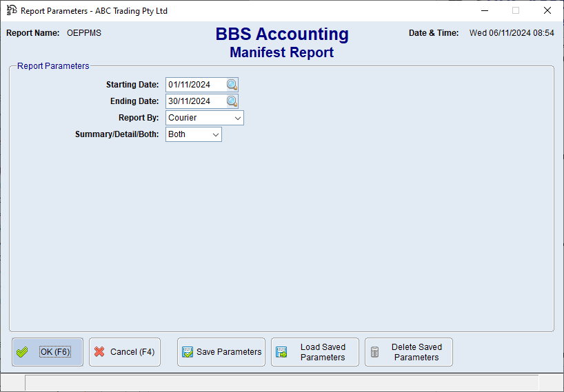Image resolution: width=564 pixels, height=392 pixels.
Task: Click the Load Saved Parameters button
Action: click(x=315, y=352)
